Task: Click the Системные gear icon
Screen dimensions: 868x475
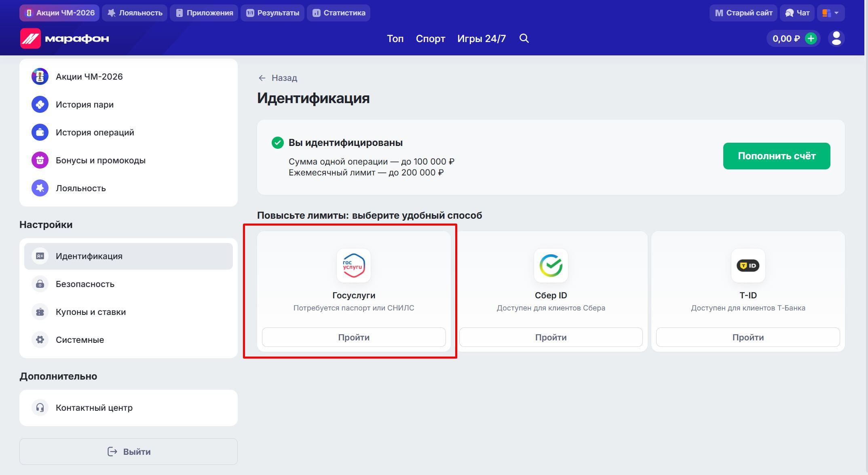Action: [40, 340]
